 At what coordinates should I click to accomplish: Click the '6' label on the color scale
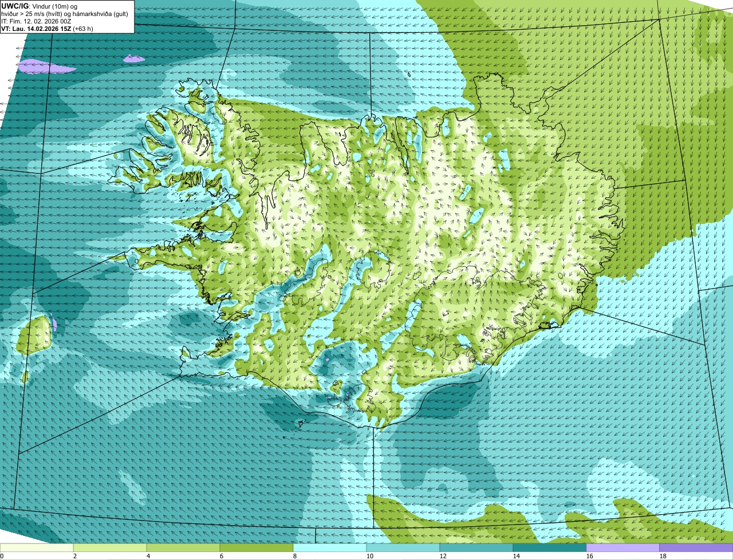click(x=222, y=556)
